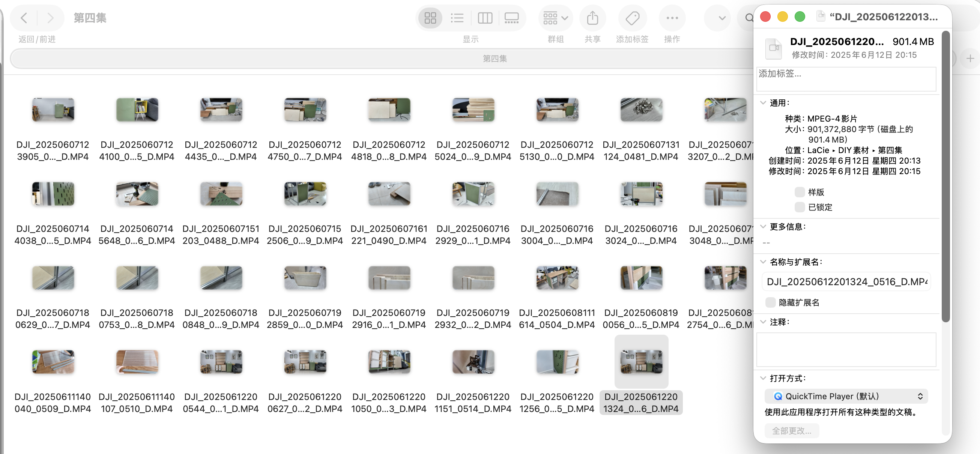Switch to list view
The height and width of the screenshot is (454, 980).
[x=457, y=18]
